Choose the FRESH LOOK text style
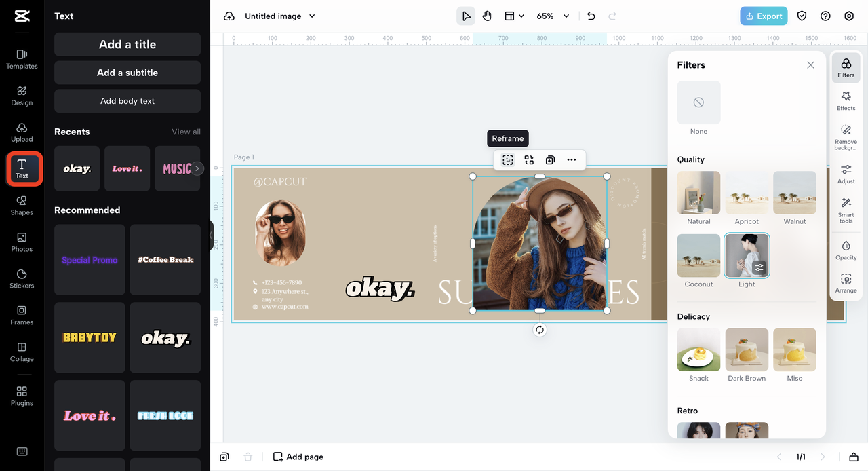The image size is (868, 471). 165,415
